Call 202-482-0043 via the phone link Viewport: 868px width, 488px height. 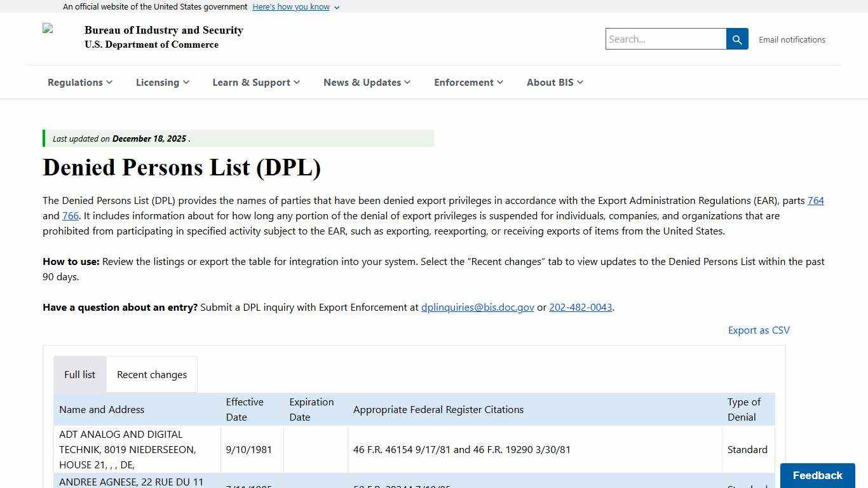click(580, 307)
